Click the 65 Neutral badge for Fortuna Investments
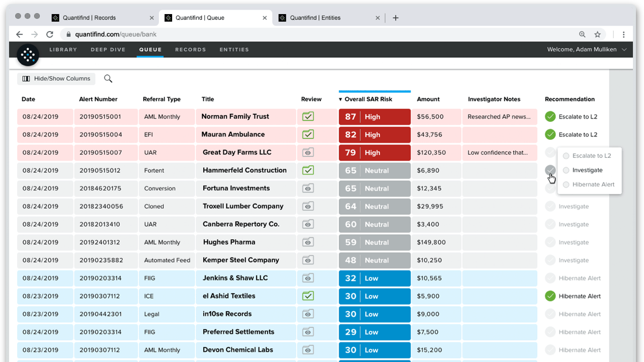 [x=375, y=189]
